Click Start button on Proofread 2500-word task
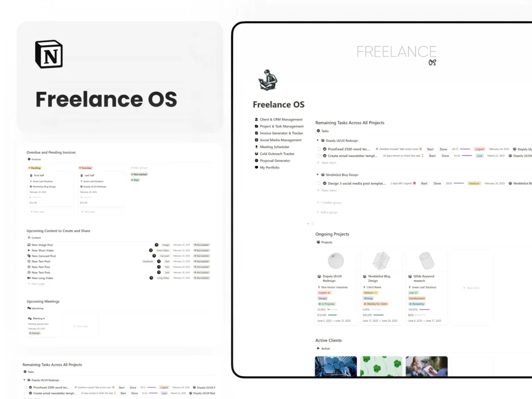 (x=430, y=149)
